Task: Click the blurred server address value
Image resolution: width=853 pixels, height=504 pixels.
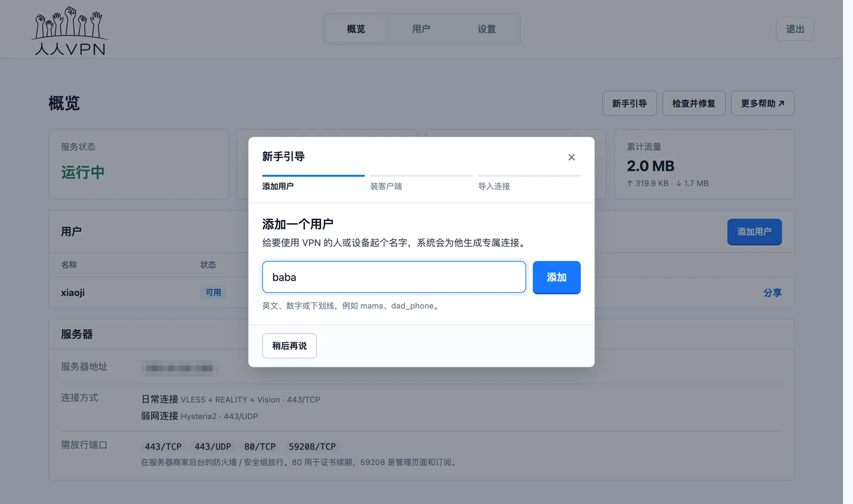Action: [x=179, y=368]
